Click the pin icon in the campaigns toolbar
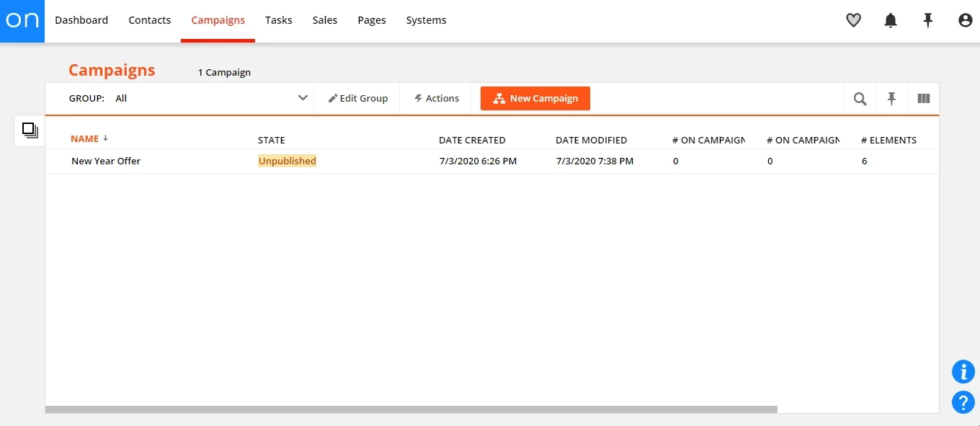The width and height of the screenshot is (980, 426). click(892, 99)
